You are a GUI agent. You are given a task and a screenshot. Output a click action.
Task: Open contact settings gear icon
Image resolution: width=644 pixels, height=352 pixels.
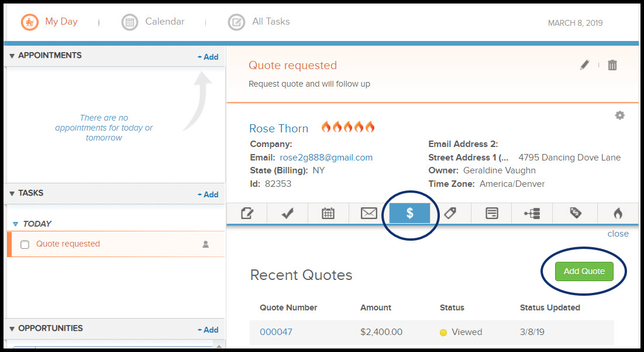coord(620,115)
